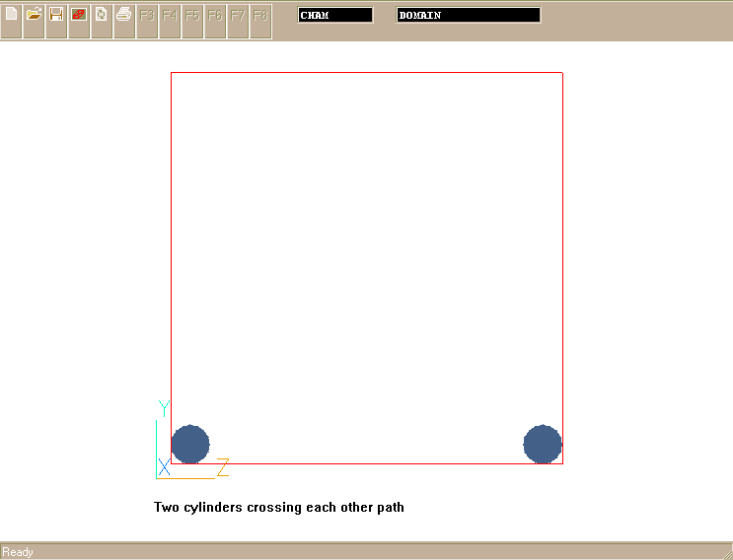Viewport: 733px width, 560px height.
Task: Click the DOMAIN text field
Action: click(x=469, y=15)
